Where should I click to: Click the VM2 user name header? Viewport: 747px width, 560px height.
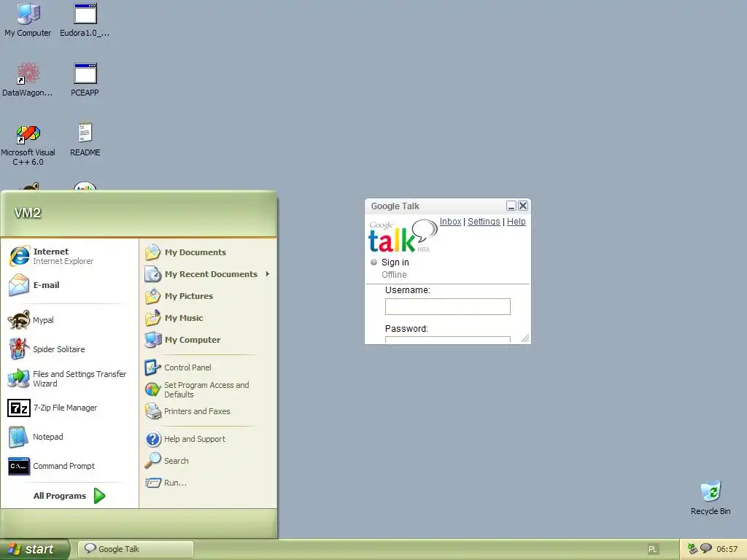click(x=28, y=213)
